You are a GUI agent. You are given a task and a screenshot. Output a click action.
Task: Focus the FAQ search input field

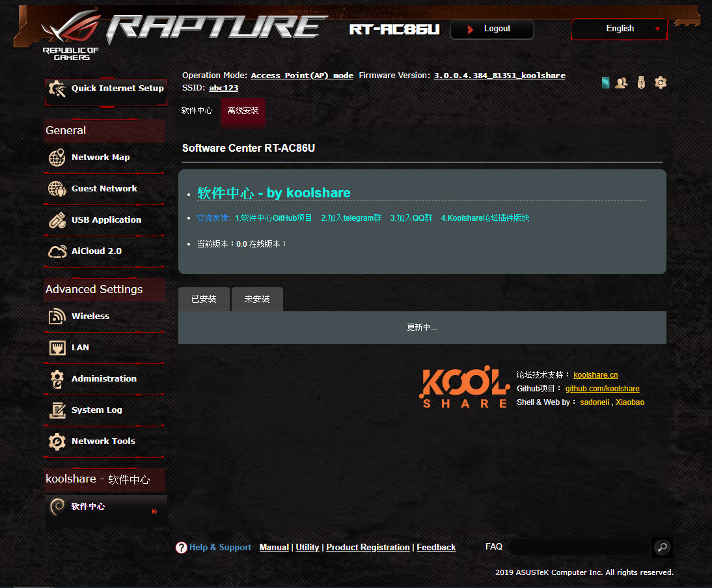click(580, 548)
